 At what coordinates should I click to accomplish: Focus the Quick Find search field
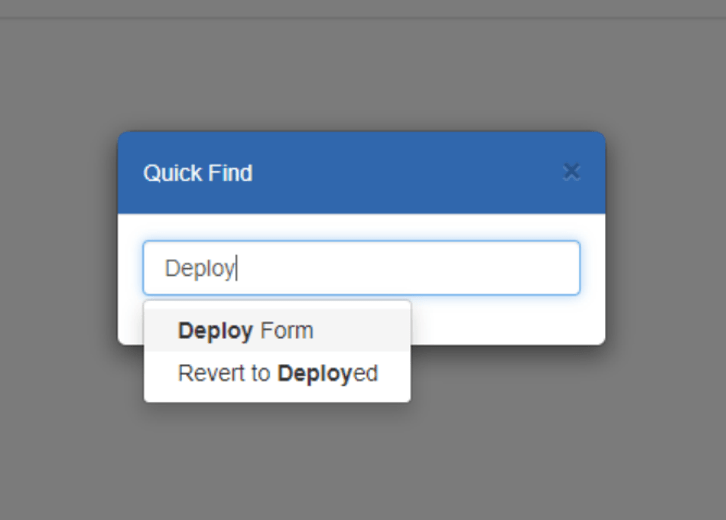(x=362, y=268)
